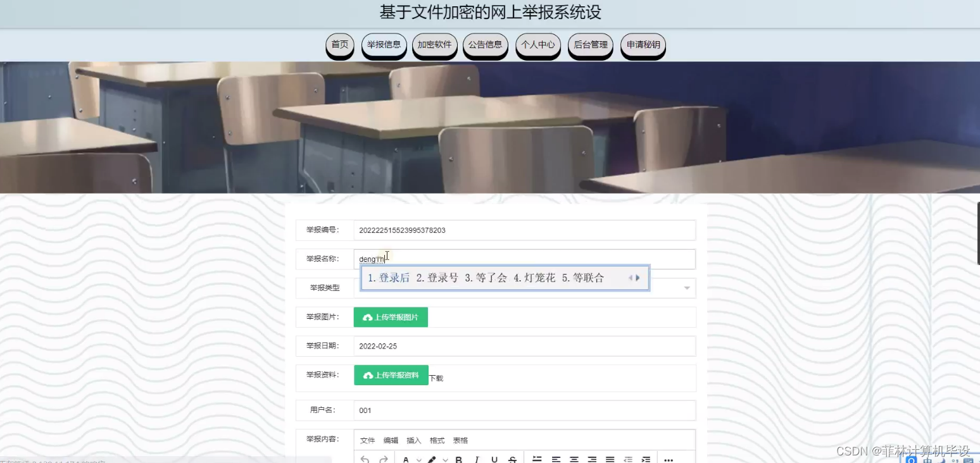Toggle bold formatting in the editor
980x463 pixels.
coord(460,459)
